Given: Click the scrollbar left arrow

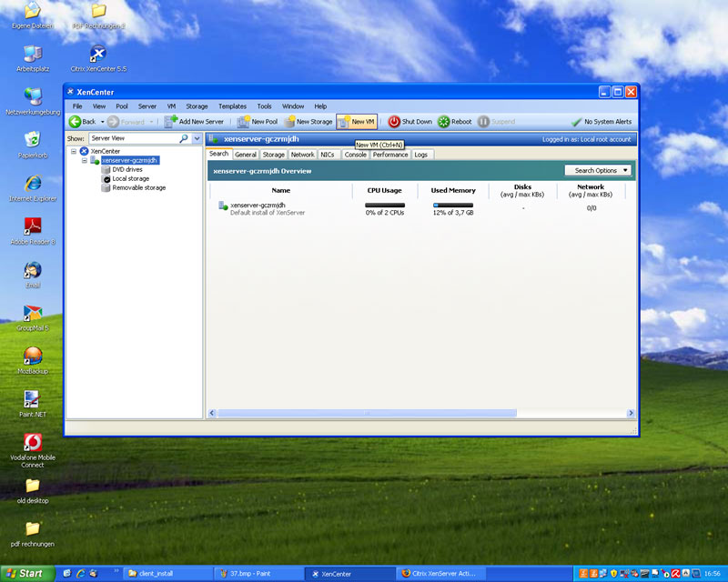Looking at the screenshot, I should [x=212, y=413].
